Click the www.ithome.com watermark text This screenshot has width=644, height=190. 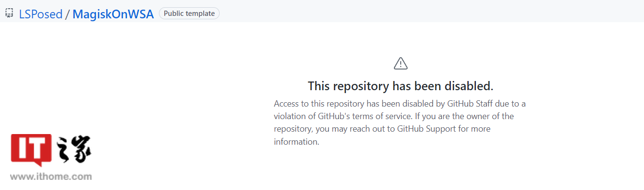click(51, 176)
